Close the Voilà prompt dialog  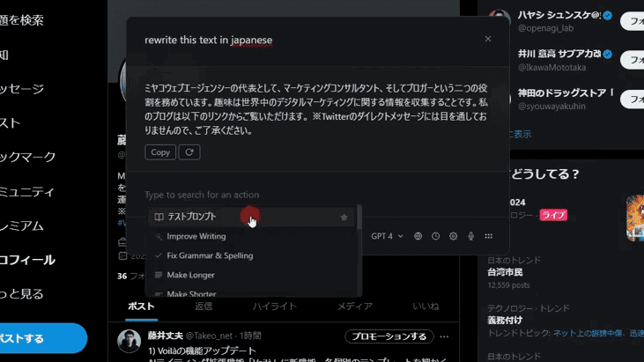click(487, 39)
